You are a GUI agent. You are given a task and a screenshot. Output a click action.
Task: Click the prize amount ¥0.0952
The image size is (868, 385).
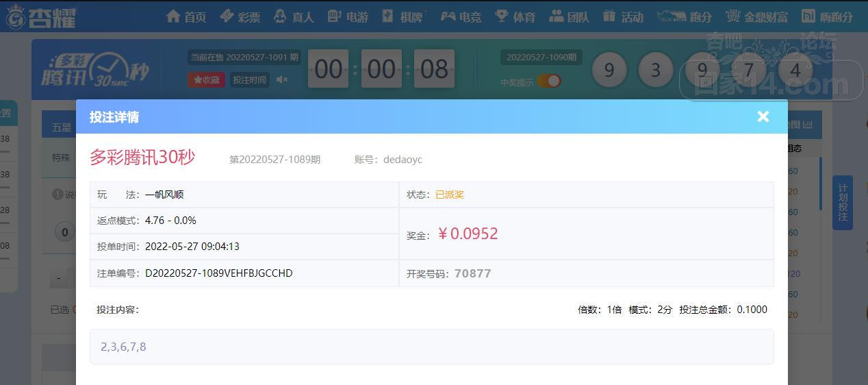[468, 234]
